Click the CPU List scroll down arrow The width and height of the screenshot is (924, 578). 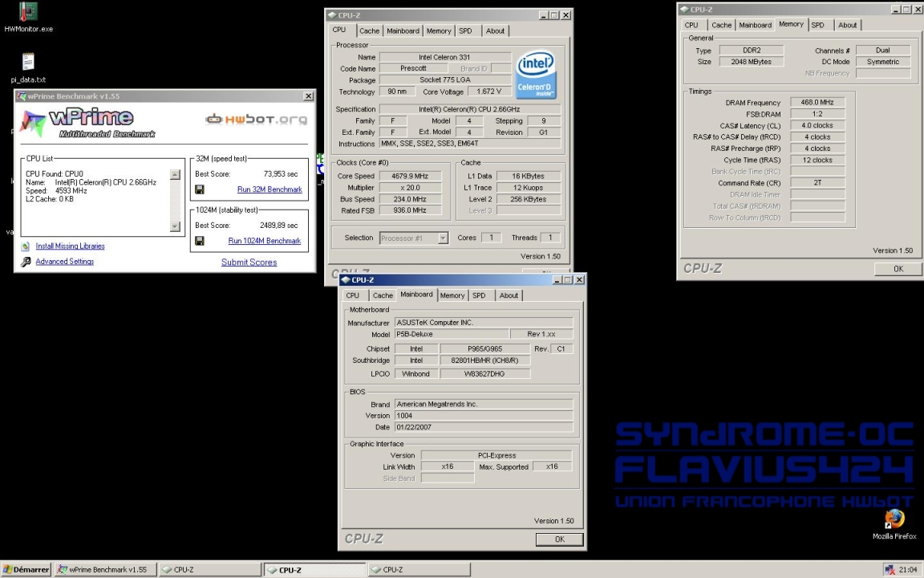pos(174,226)
